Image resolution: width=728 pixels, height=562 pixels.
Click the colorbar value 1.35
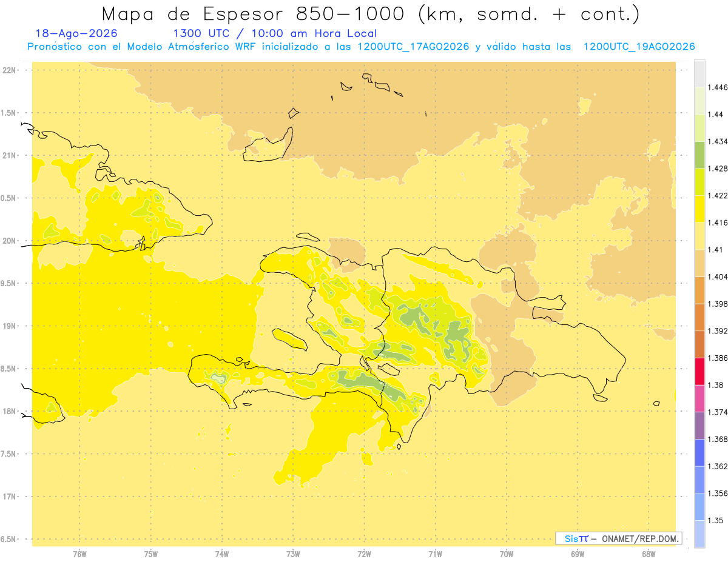point(716,520)
